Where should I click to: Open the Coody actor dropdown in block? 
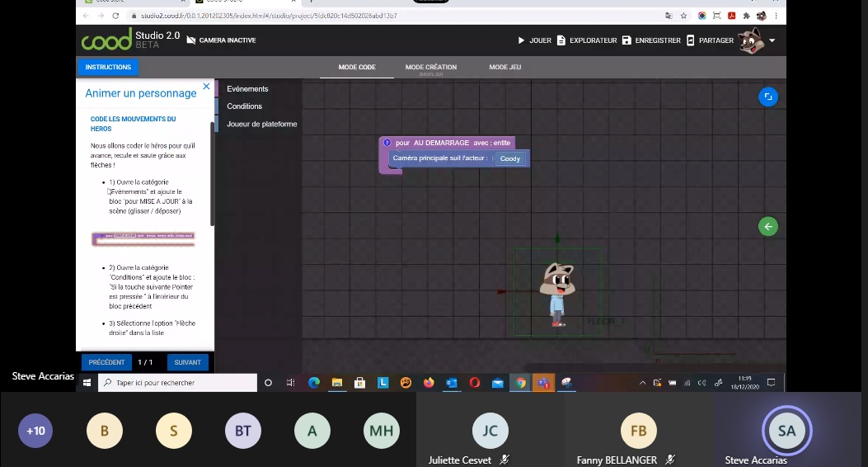coord(510,158)
